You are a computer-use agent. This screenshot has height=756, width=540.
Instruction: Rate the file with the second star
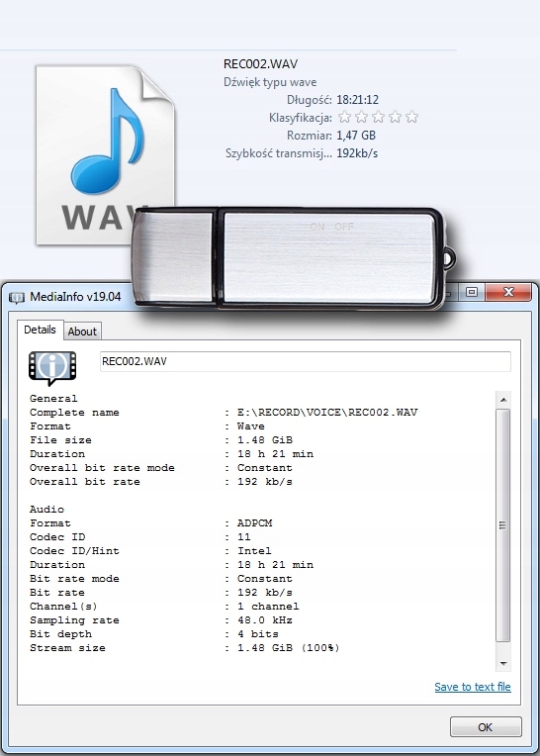click(x=361, y=117)
